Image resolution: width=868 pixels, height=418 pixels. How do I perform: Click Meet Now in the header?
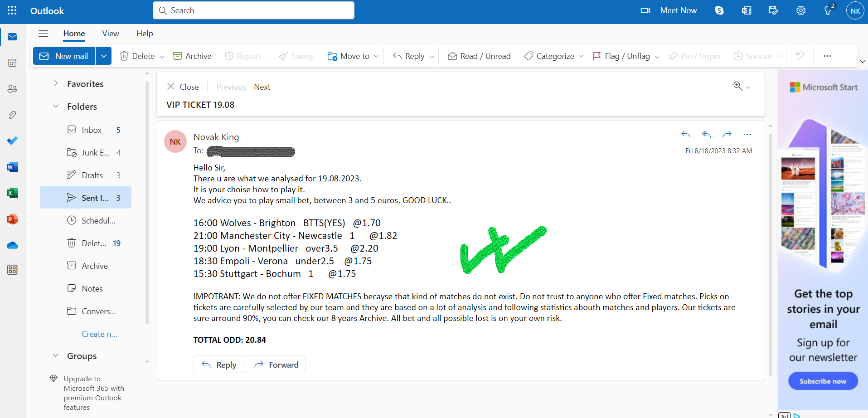coord(669,10)
